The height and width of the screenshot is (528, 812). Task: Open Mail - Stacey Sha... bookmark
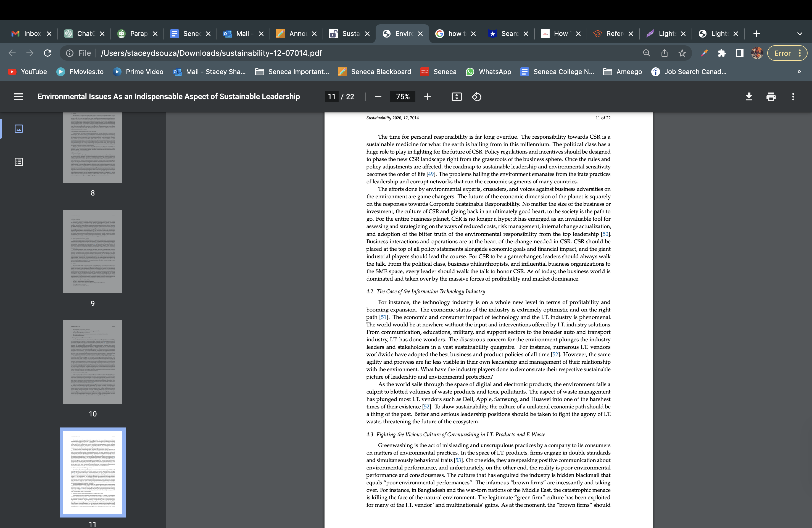pyautogui.click(x=209, y=72)
